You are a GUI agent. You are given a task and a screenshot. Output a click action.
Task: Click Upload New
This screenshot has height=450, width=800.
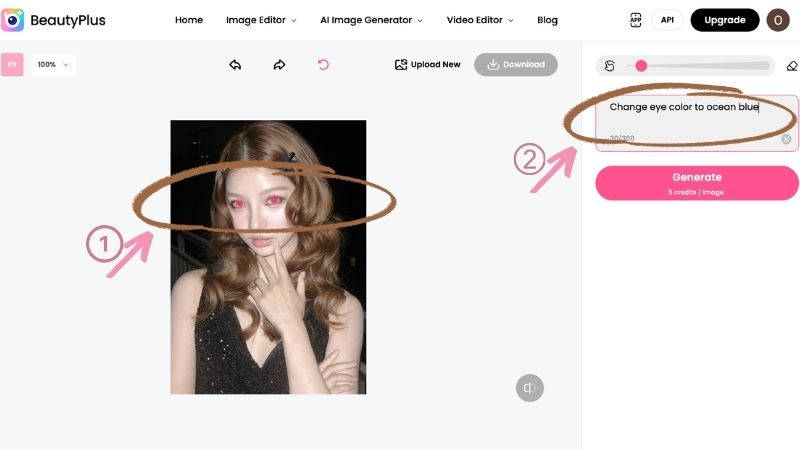tap(428, 65)
